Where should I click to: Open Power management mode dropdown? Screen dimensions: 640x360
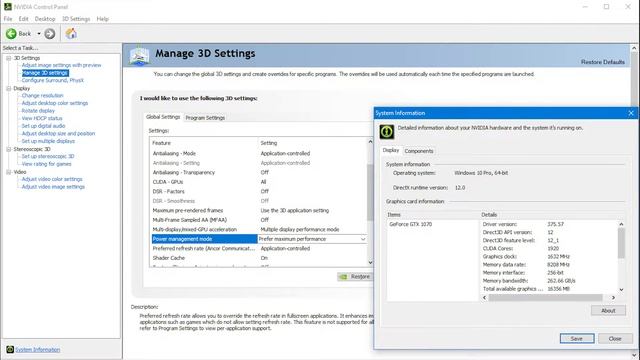coord(363,239)
